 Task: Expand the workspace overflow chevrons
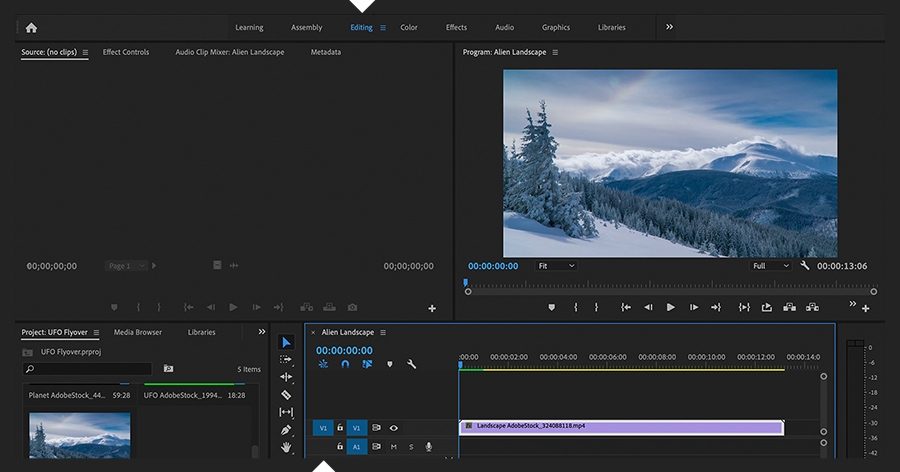tap(669, 27)
